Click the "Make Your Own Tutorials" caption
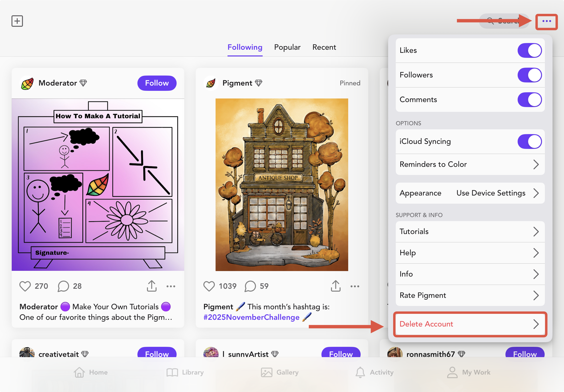 pyautogui.click(x=115, y=307)
